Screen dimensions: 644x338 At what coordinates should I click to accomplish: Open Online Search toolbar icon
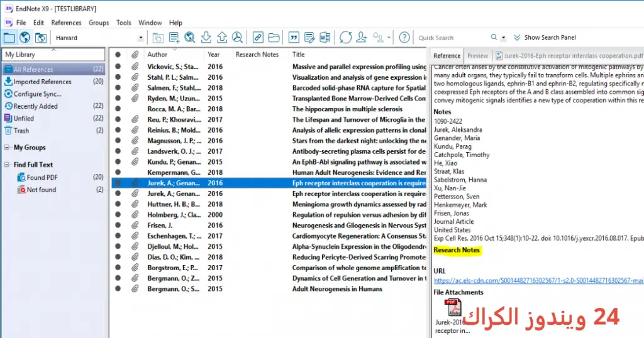(190, 38)
